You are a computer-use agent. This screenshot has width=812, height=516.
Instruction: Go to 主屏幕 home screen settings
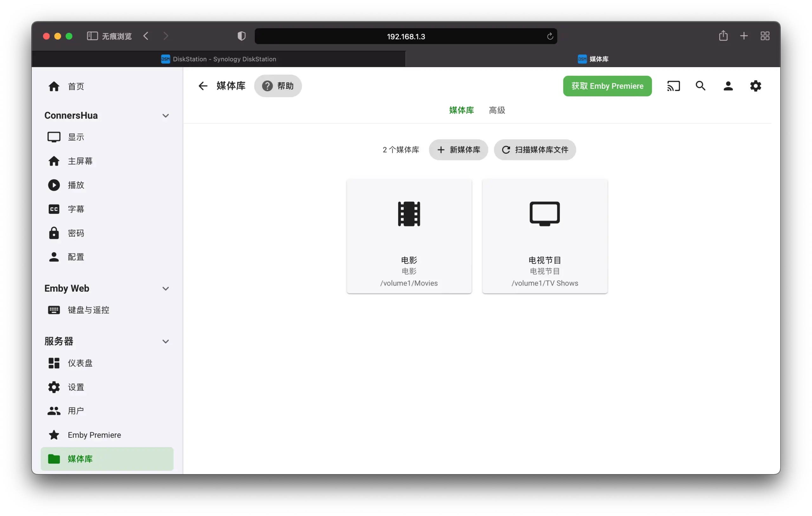pos(107,161)
